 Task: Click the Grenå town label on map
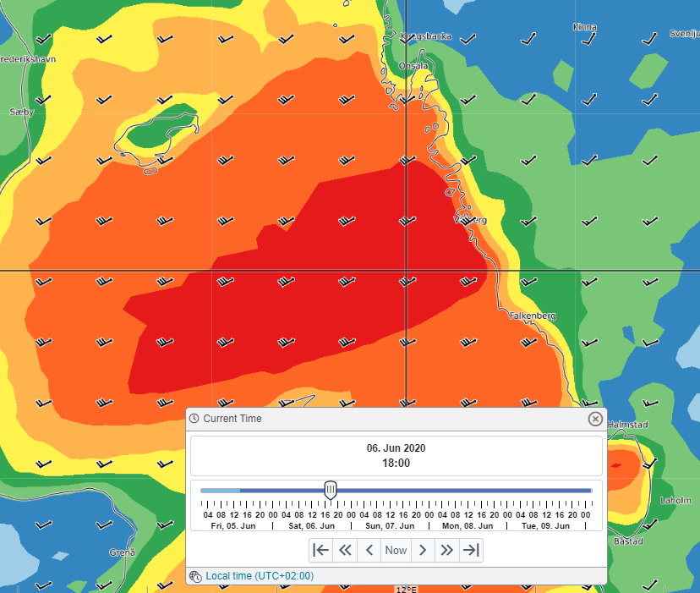click(x=122, y=552)
